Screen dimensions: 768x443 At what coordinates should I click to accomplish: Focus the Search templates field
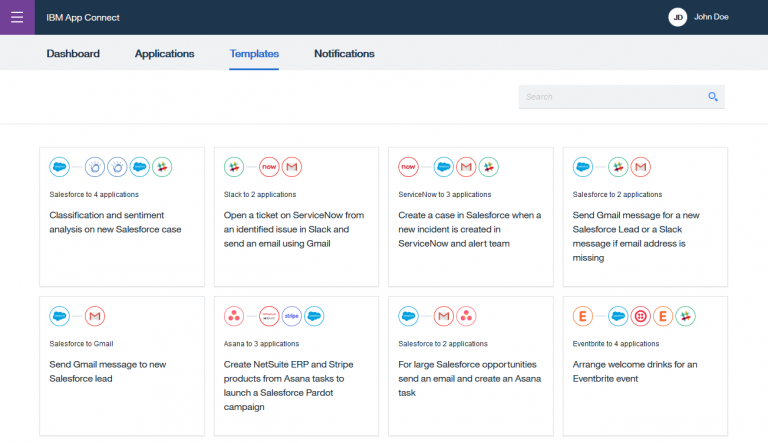pos(622,97)
